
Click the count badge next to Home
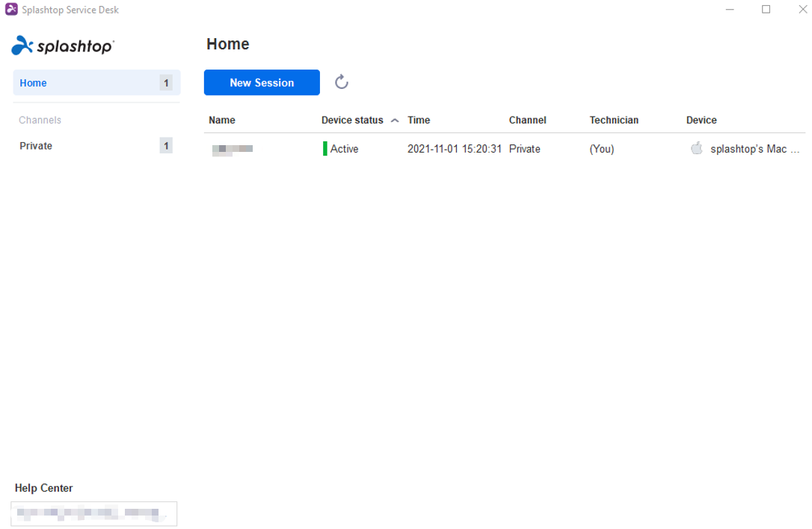pyautogui.click(x=166, y=83)
